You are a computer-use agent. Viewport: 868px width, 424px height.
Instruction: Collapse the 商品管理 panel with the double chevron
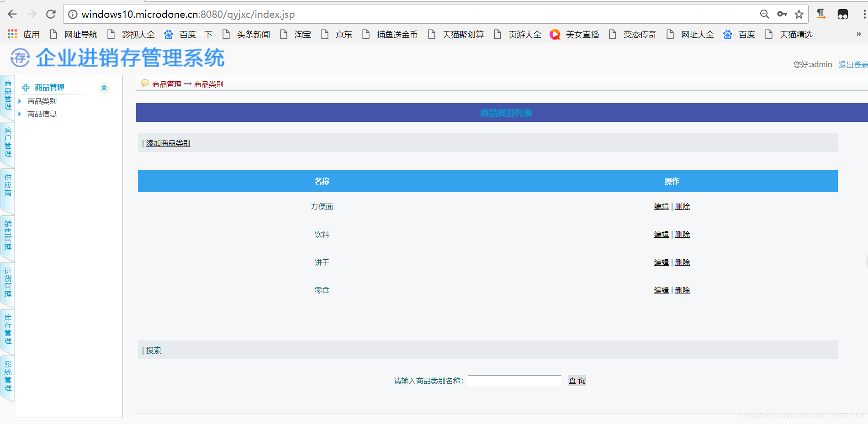(104, 88)
